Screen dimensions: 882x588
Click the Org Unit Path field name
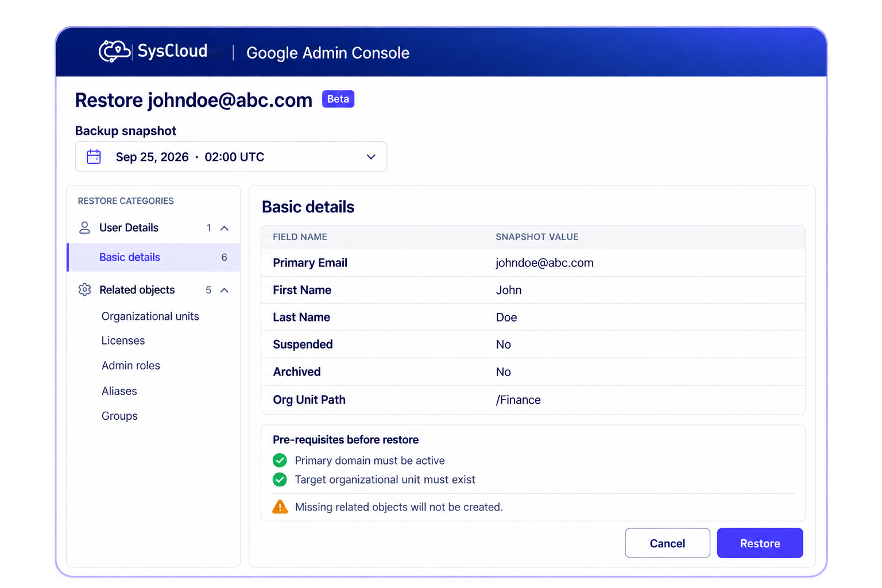(x=309, y=400)
